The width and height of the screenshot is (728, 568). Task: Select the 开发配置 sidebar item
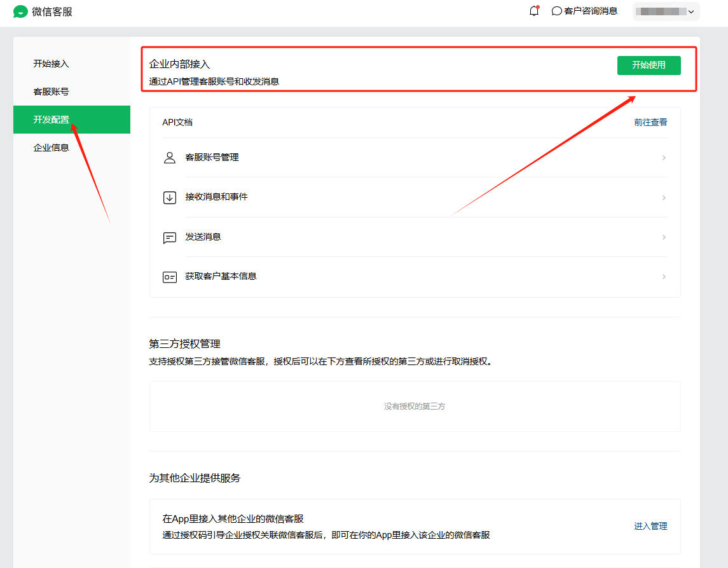(x=51, y=120)
